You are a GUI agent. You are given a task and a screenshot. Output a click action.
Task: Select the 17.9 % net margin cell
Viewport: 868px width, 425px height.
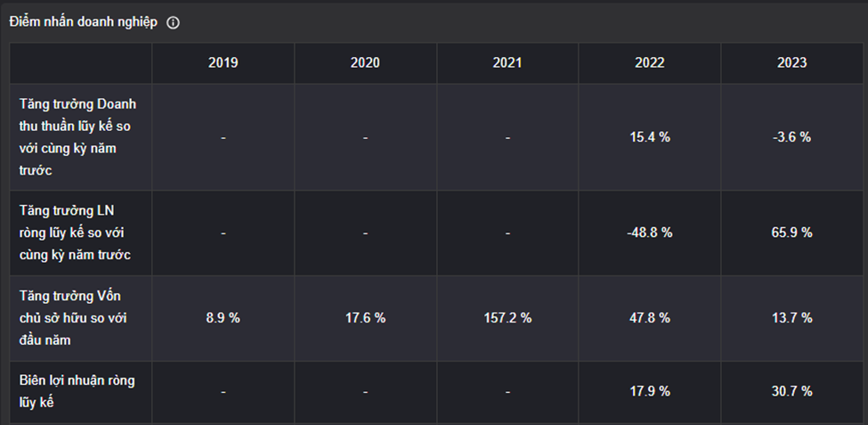tap(650, 392)
